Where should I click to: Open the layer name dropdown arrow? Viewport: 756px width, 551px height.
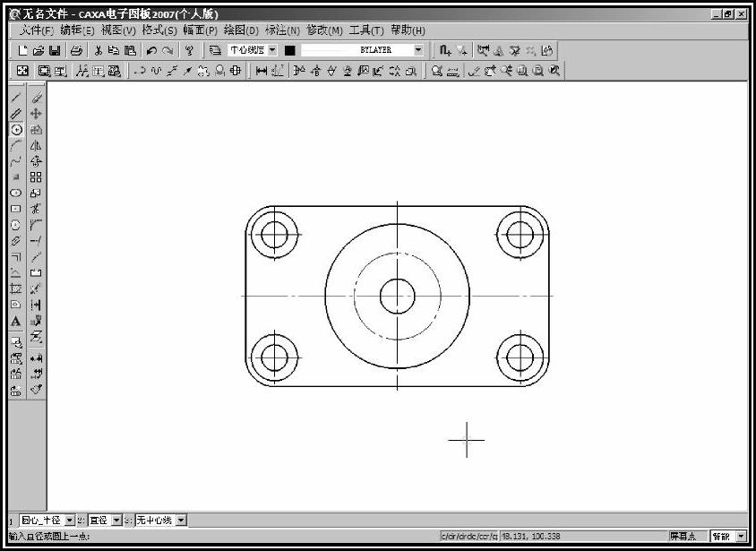click(x=272, y=49)
